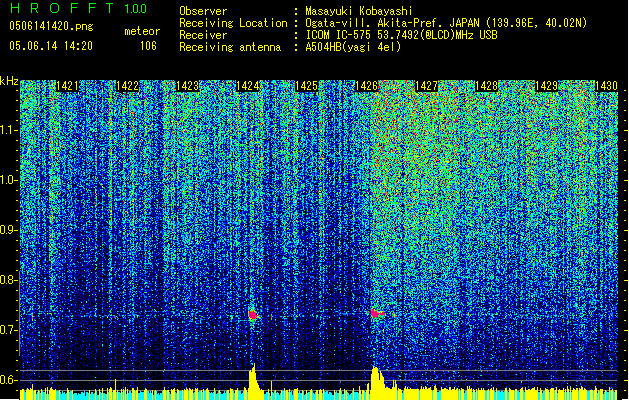Click the 1426 time marker
629x400 pixels.
click(x=367, y=86)
